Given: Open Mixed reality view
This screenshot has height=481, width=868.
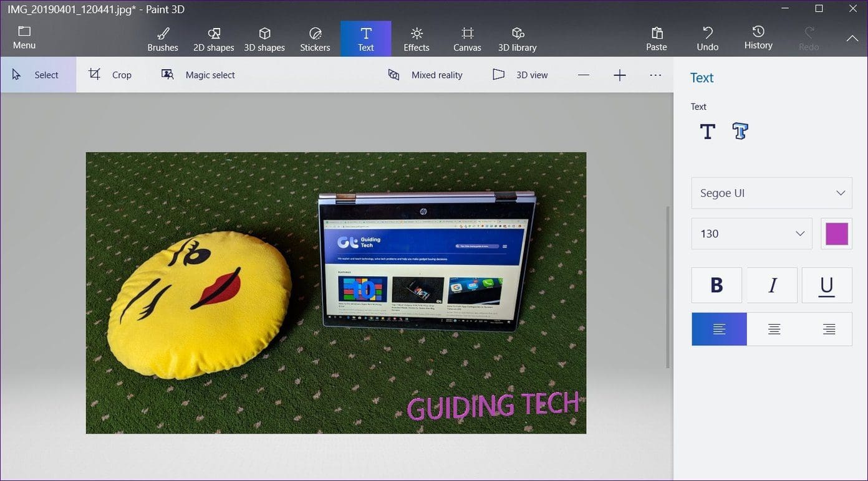Looking at the screenshot, I should (425, 75).
